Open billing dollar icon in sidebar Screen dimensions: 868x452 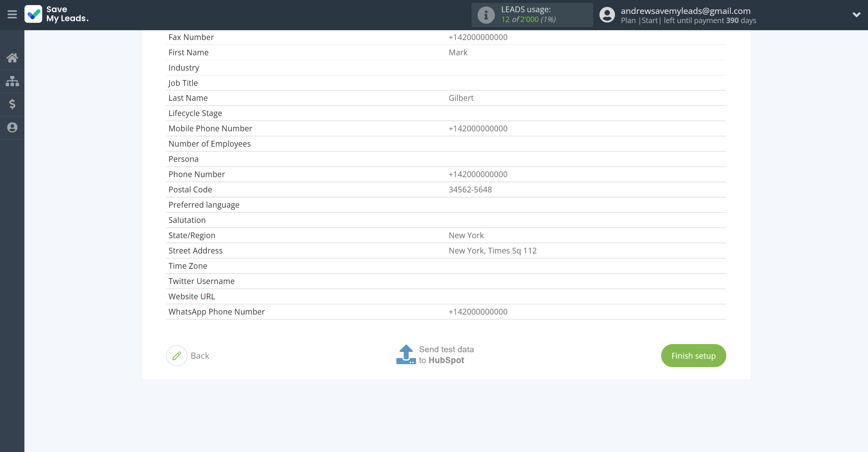point(12,104)
